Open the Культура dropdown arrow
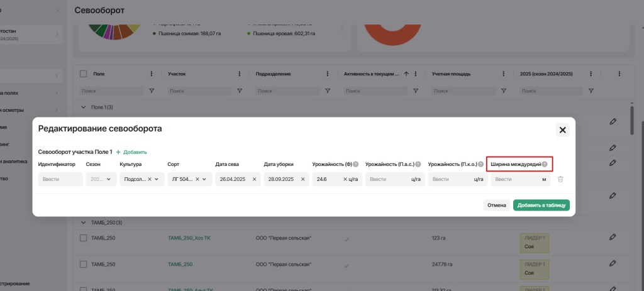 [x=157, y=179]
